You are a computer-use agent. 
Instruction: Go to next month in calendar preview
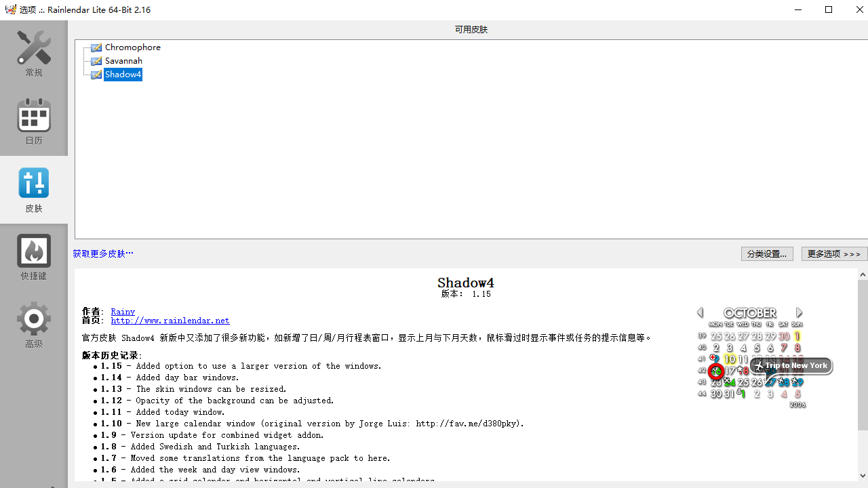click(x=799, y=312)
